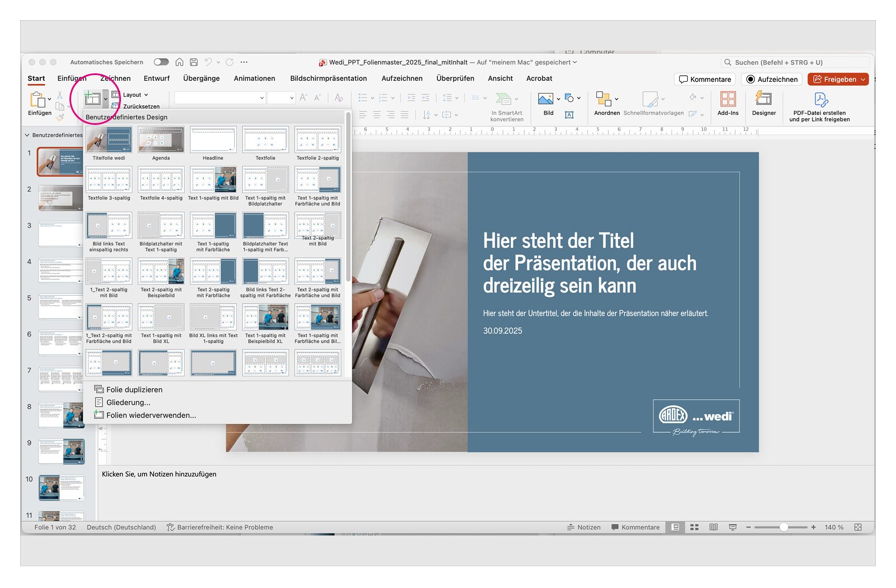Viewport: 896px width, 588px height.
Task: Click the Kommentare button at top right
Action: pos(704,80)
